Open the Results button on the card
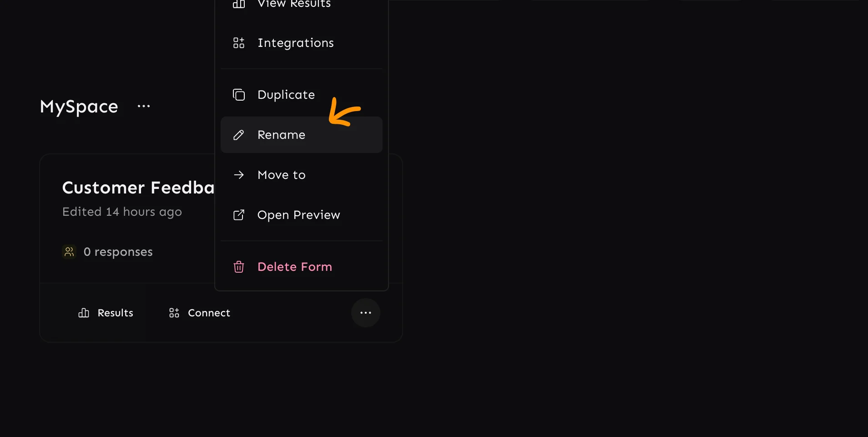868x437 pixels. click(x=106, y=313)
